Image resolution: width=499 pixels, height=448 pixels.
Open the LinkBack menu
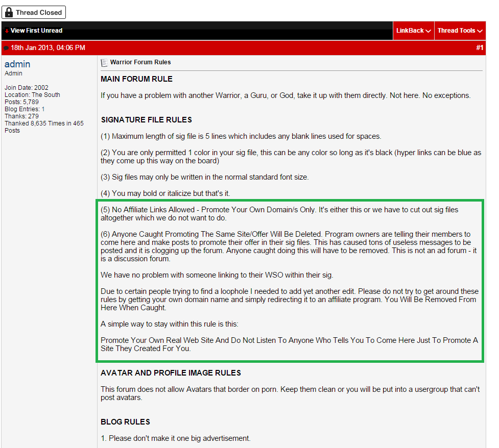tap(413, 31)
